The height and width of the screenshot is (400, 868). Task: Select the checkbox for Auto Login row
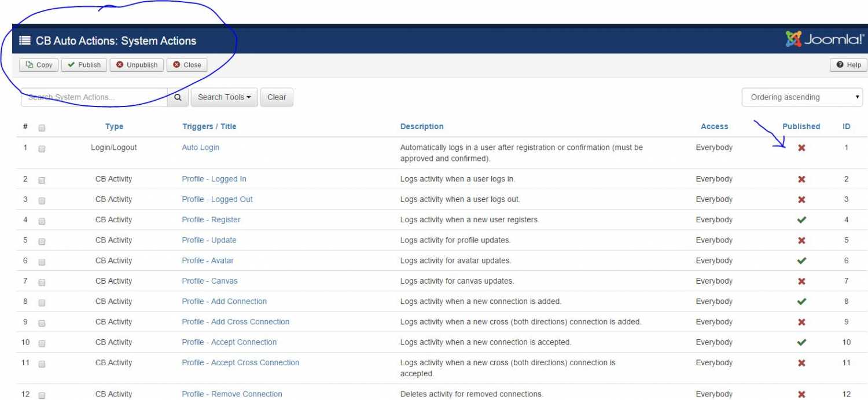point(42,149)
